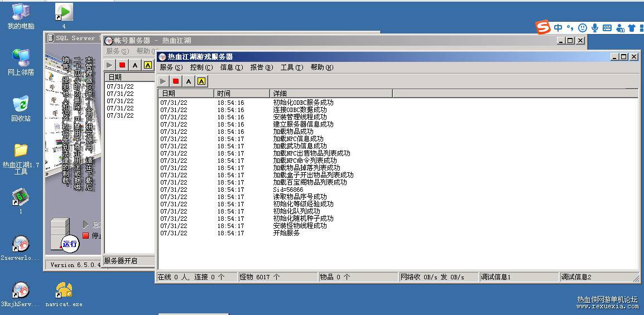Select 3RxjhServ... desktop shortcut
The height and width of the screenshot is (315, 644).
(21, 294)
